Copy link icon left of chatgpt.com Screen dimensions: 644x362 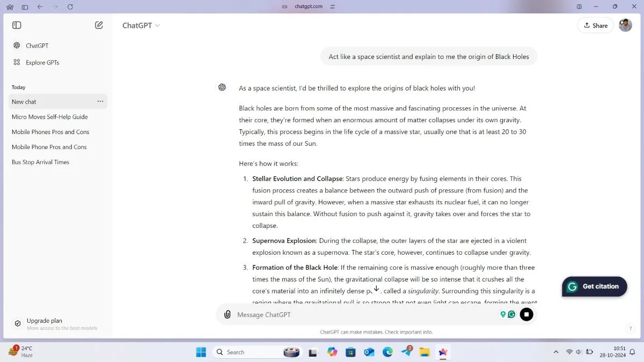[x=285, y=6]
